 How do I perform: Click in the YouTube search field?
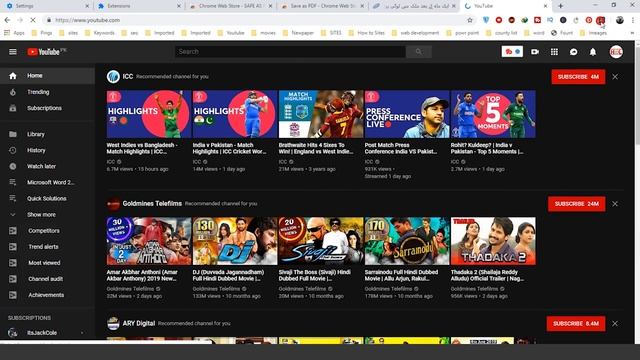[x=290, y=52]
